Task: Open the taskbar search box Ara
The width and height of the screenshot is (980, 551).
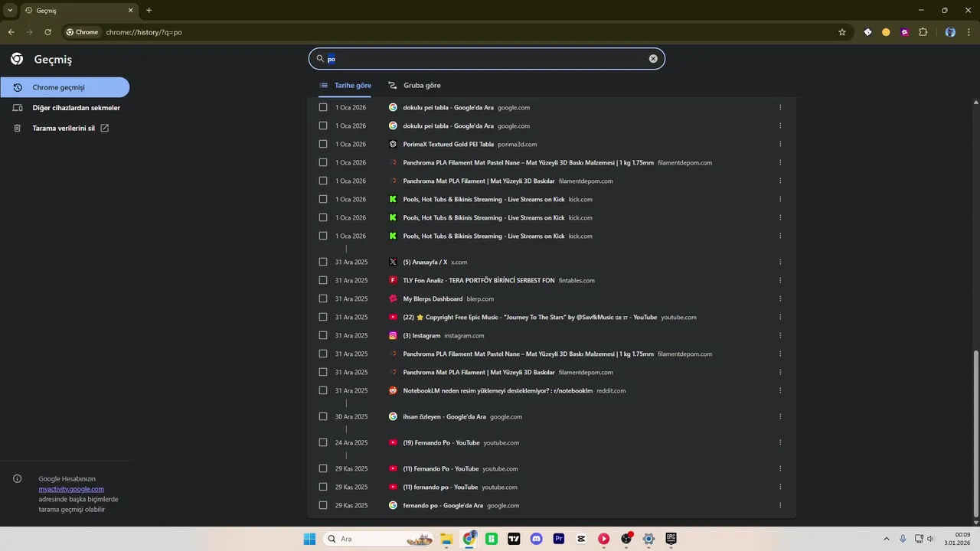Action: pyautogui.click(x=378, y=539)
